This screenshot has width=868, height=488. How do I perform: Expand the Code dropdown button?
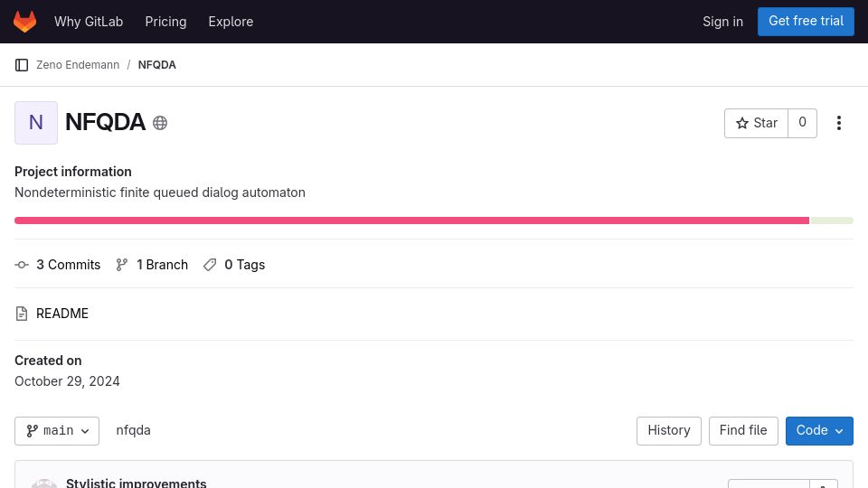pyautogui.click(x=819, y=431)
